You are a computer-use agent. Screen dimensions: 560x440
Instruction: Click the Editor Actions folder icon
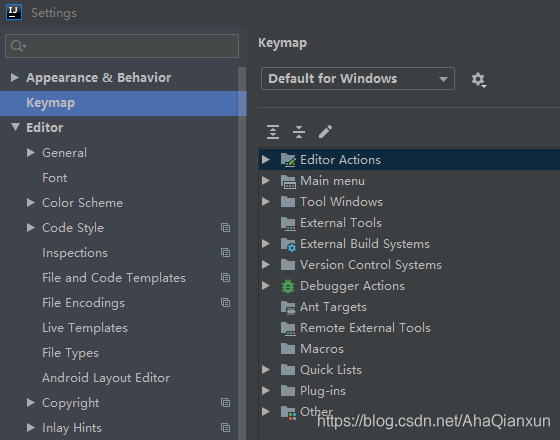(288, 160)
